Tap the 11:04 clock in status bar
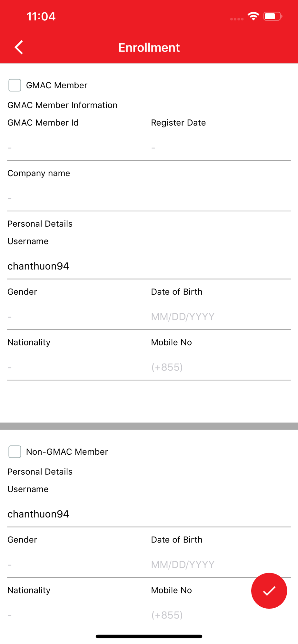Viewport: 298px width, 644px height. click(x=41, y=16)
